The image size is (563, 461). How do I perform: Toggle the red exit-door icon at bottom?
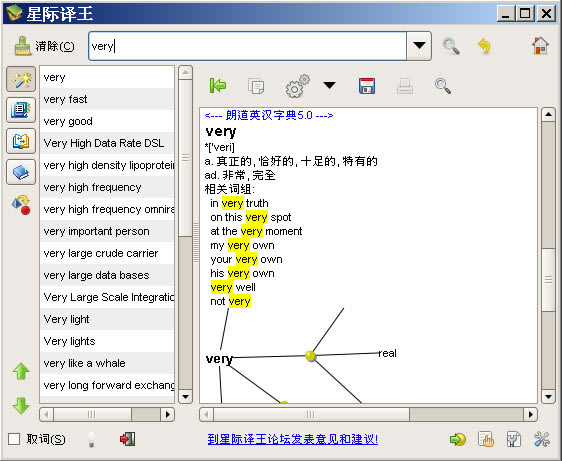pos(128,439)
